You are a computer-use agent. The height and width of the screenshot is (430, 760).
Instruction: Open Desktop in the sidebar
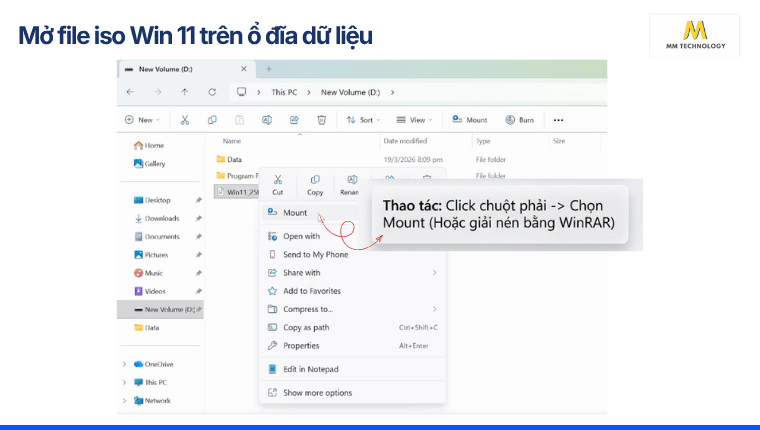click(152, 200)
